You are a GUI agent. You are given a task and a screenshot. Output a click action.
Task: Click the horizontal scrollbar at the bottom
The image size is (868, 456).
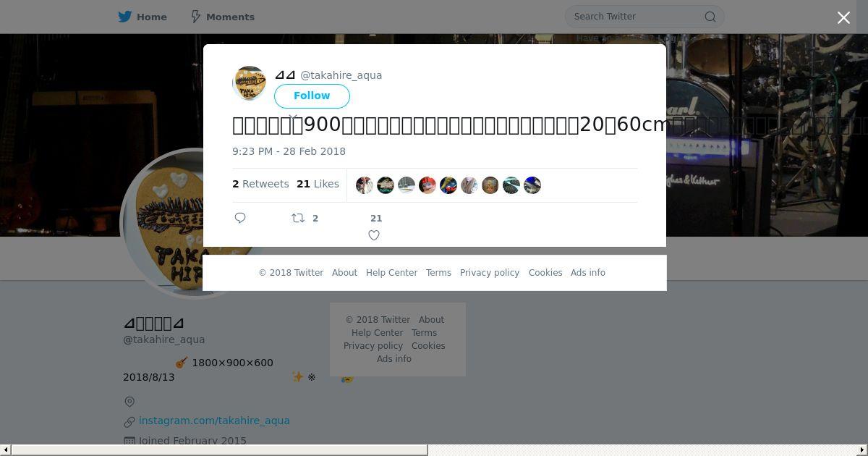coord(434,450)
